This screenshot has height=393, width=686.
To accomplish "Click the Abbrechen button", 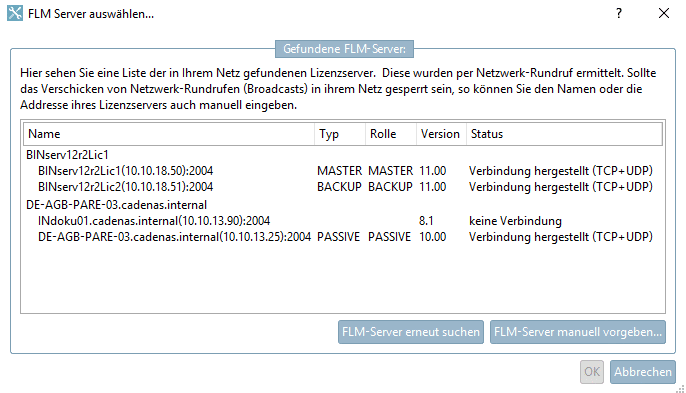I will [643, 372].
